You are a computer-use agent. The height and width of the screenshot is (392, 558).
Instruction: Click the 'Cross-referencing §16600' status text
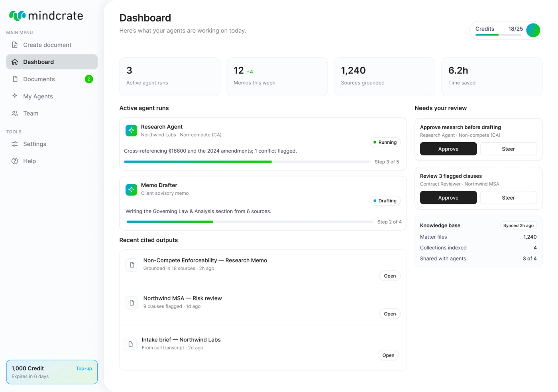pyautogui.click(x=210, y=151)
